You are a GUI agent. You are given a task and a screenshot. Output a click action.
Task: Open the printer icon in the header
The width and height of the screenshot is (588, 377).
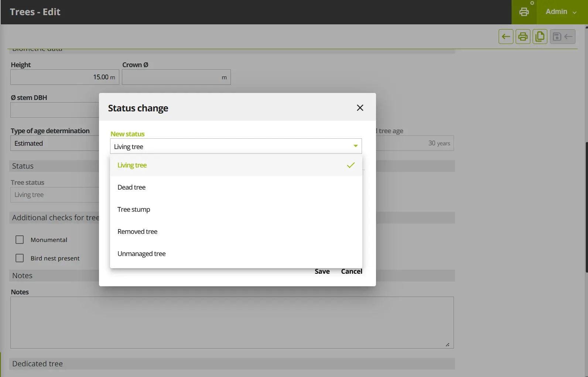[x=524, y=12]
